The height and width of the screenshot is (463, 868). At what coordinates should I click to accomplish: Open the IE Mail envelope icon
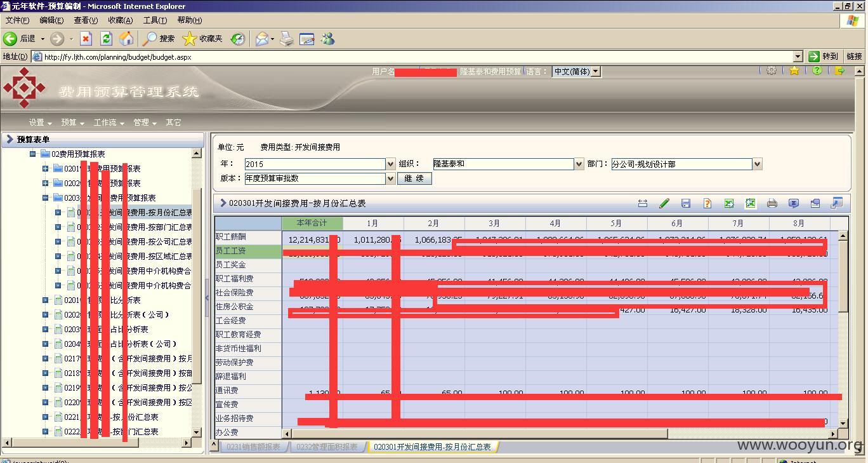262,39
